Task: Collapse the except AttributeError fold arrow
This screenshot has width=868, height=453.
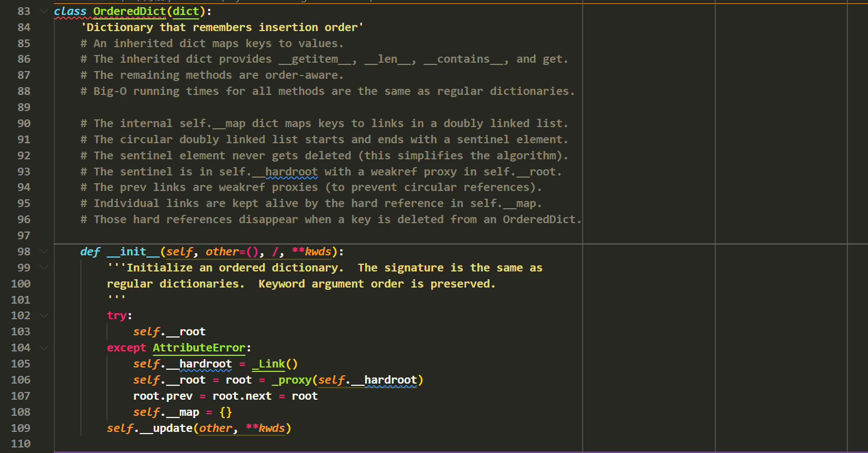Action: (x=43, y=348)
